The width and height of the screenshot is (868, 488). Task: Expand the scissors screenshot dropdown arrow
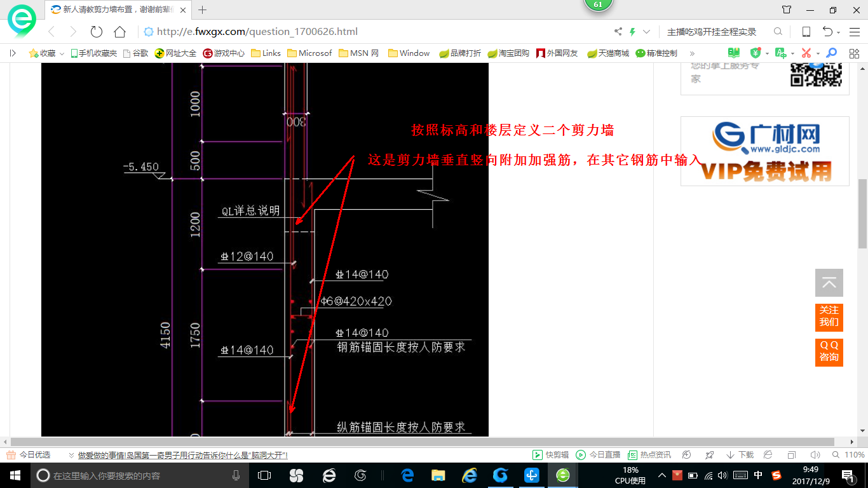(818, 54)
